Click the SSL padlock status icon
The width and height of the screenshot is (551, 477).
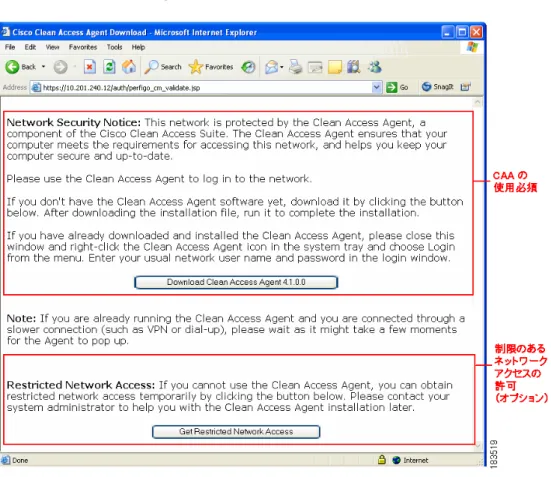tap(382, 459)
